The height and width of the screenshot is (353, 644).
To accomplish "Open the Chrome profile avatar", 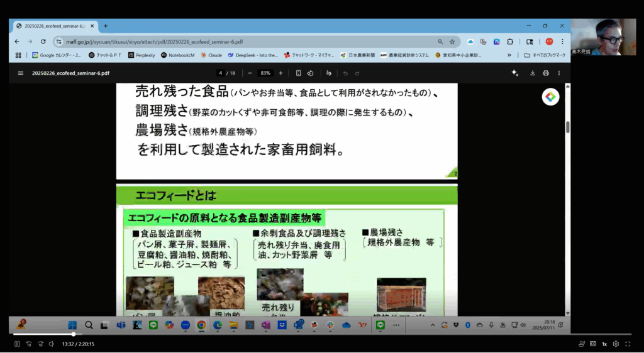I will [549, 42].
